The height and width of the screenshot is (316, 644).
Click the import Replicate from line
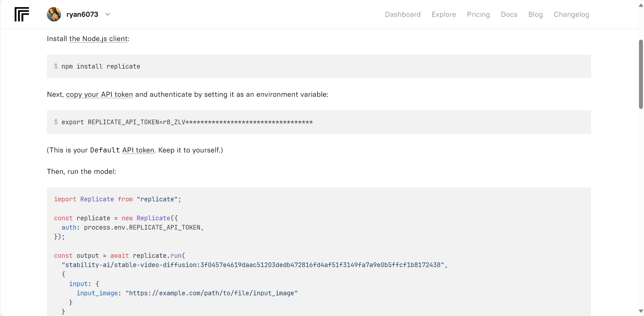tap(118, 199)
